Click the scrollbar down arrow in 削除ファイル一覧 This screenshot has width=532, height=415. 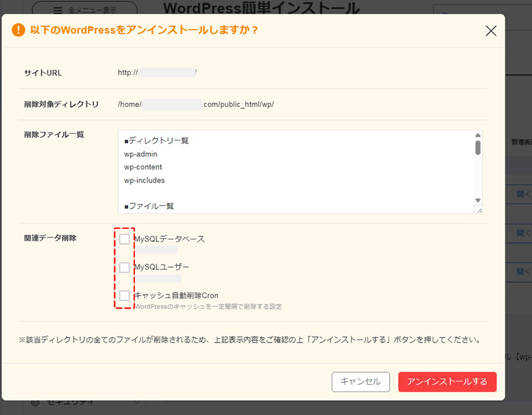[477, 199]
